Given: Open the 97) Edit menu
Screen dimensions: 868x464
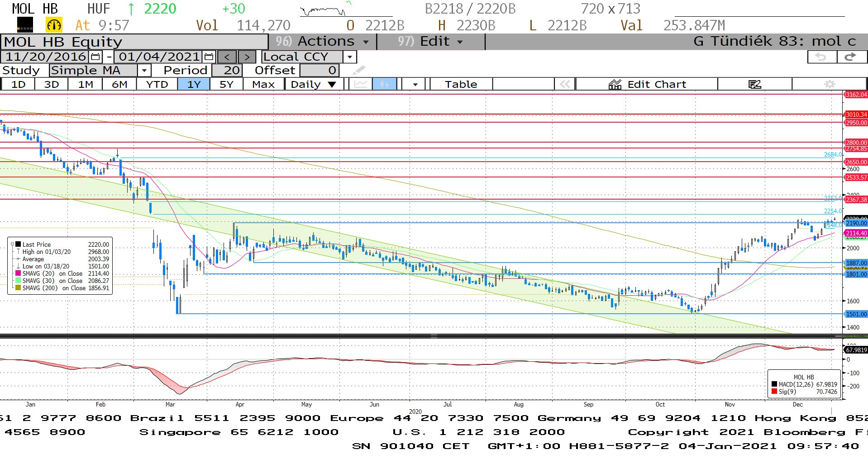Looking at the screenshot, I should coord(430,41).
